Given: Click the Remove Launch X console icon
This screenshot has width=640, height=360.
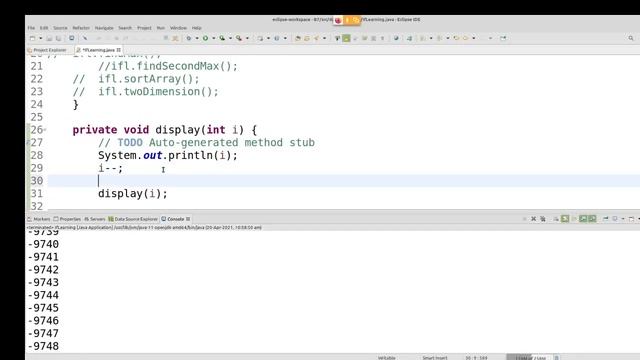Looking at the screenshot, I should pyautogui.click(x=533, y=219).
